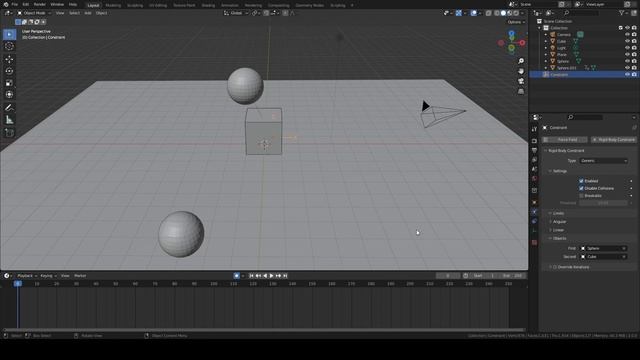Collapse the Rigid Body Constraint panel

pyautogui.click(x=566, y=151)
